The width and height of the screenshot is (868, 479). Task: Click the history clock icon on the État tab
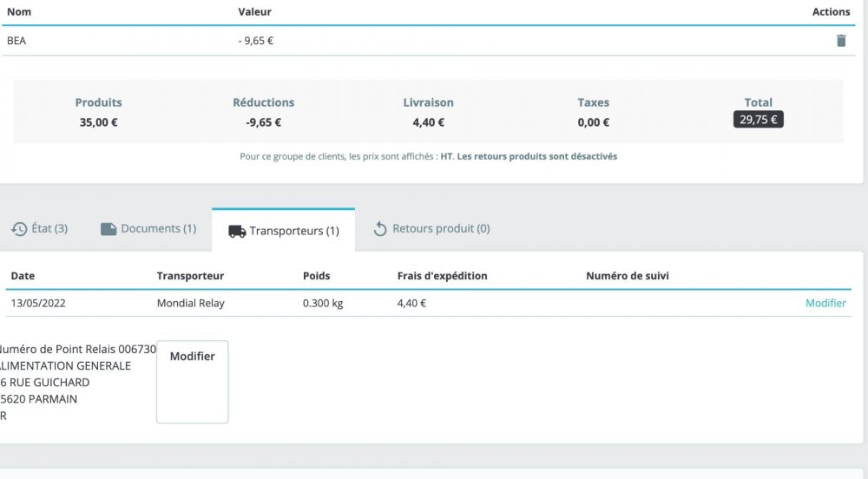(x=19, y=229)
